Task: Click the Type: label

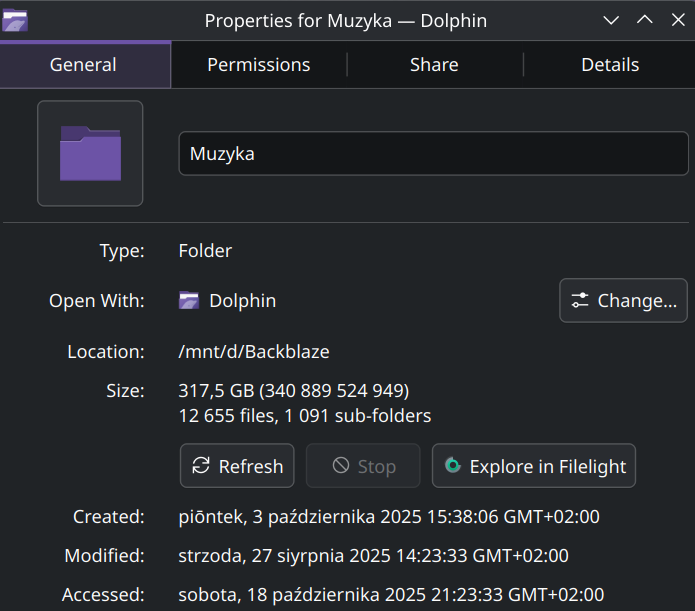Action: coord(122,251)
